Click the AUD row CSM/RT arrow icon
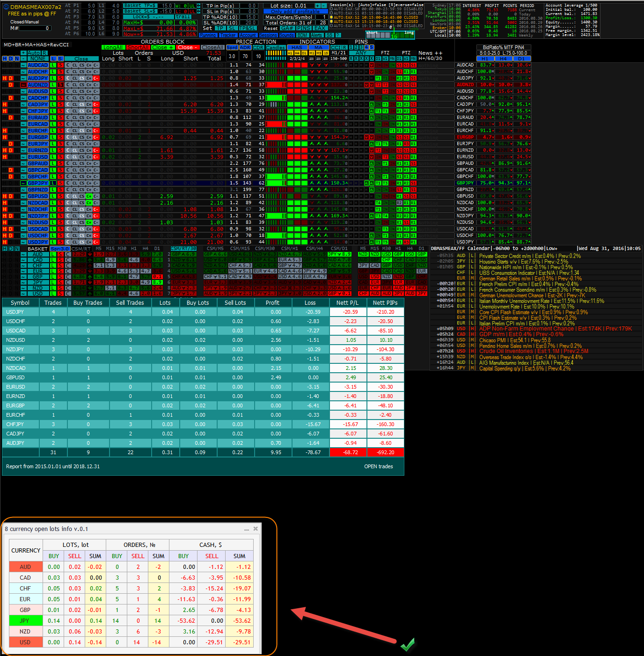The height and width of the screenshot is (656, 644). point(90,254)
